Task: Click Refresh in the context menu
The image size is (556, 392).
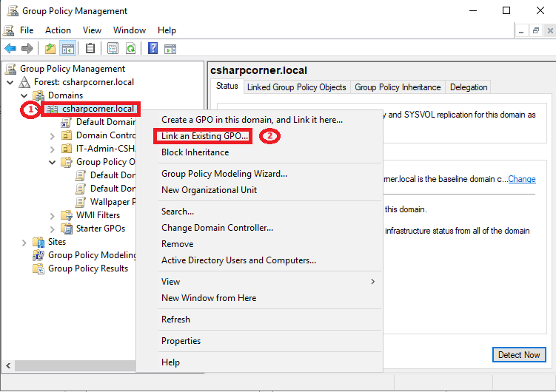Action: coord(175,320)
